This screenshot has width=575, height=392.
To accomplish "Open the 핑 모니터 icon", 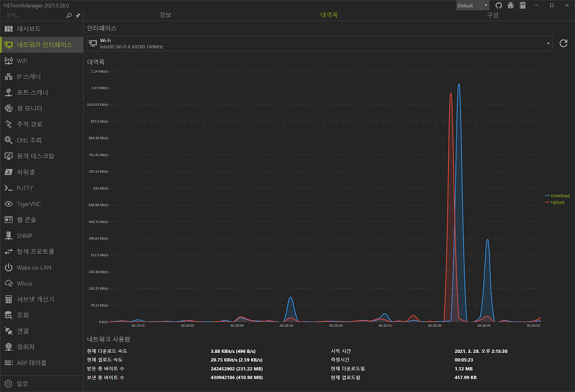I will click(x=9, y=108).
